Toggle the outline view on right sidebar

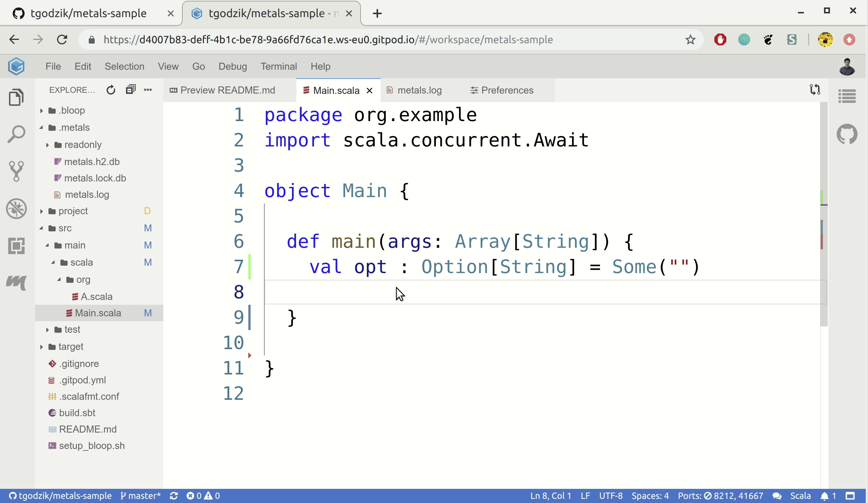(x=847, y=97)
